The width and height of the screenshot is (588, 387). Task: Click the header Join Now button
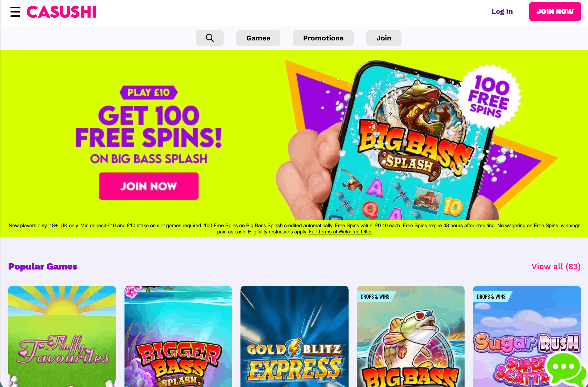click(555, 12)
